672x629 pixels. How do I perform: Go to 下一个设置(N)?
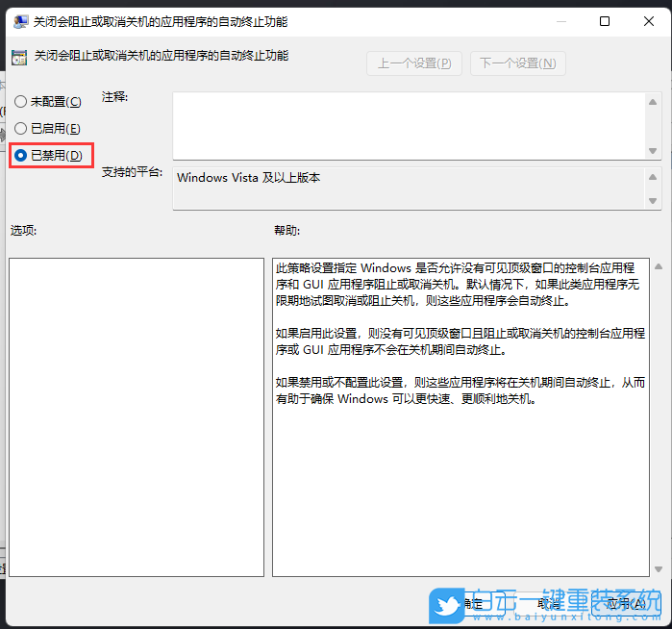coord(518,63)
